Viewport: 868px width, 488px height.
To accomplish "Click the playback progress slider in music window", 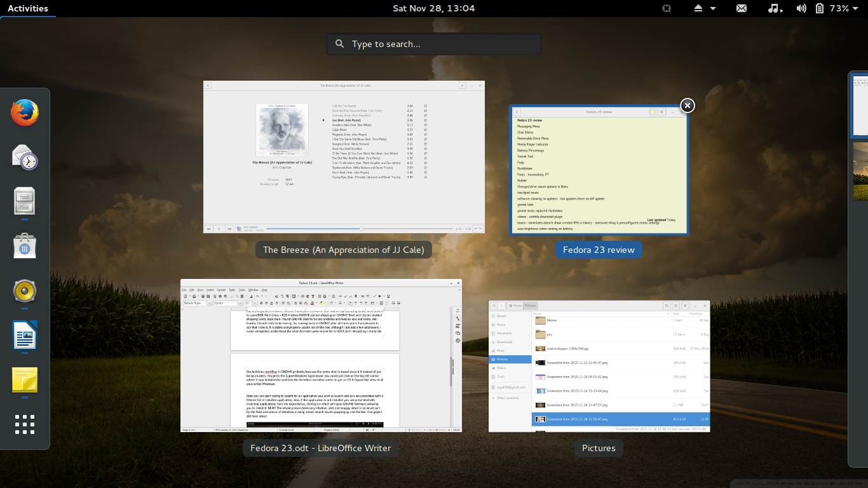I will tap(361, 229).
